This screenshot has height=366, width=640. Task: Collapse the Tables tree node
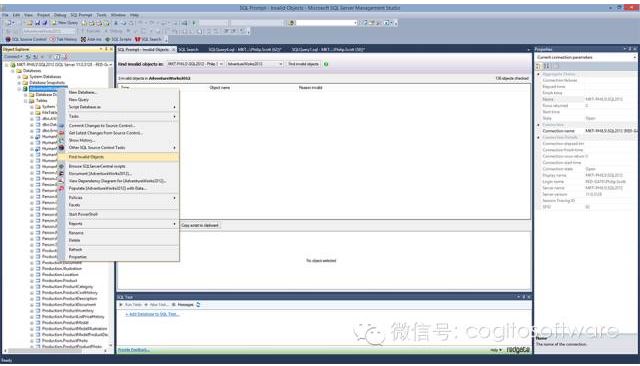(25, 100)
